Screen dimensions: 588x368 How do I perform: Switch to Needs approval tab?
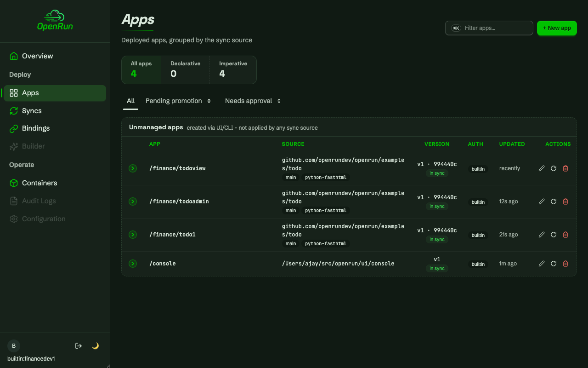(254, 101)
